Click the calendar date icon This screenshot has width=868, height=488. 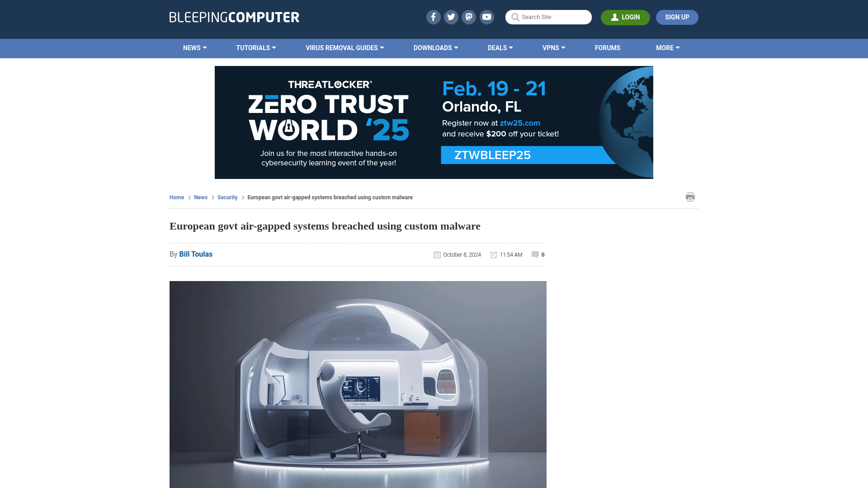click(436, 254)
